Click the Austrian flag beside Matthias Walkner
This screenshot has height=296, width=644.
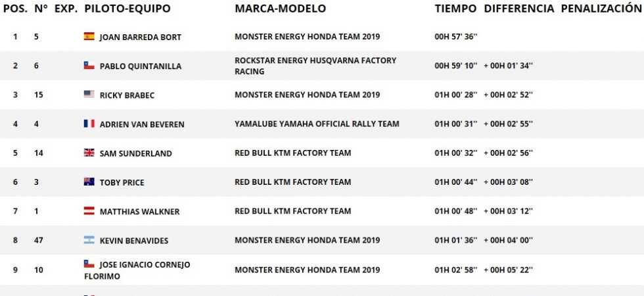[89, 211]
